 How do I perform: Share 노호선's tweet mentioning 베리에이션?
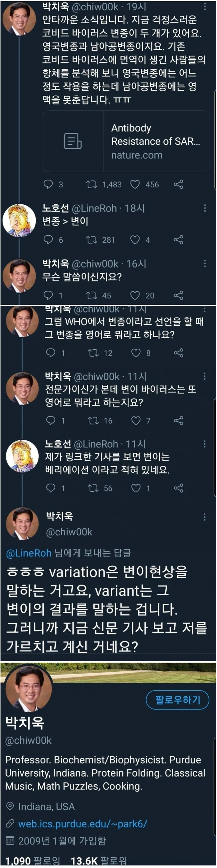click(178, 488)
